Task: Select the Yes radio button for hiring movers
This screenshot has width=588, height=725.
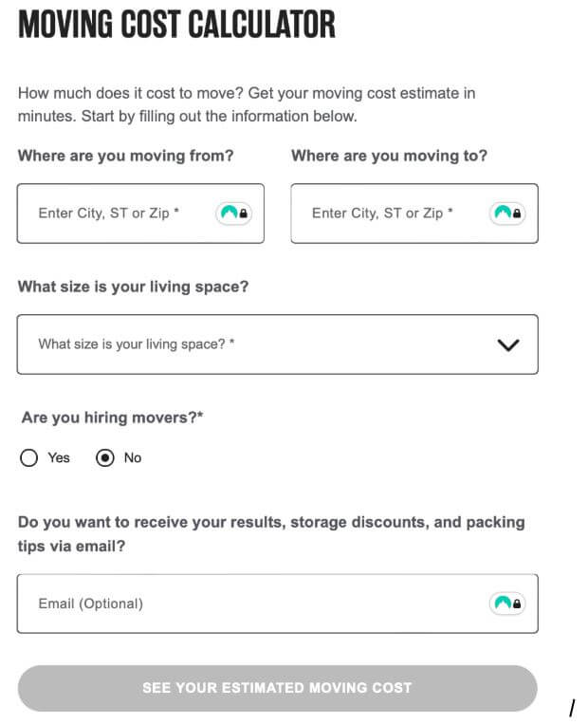Action: coord(29,458)
